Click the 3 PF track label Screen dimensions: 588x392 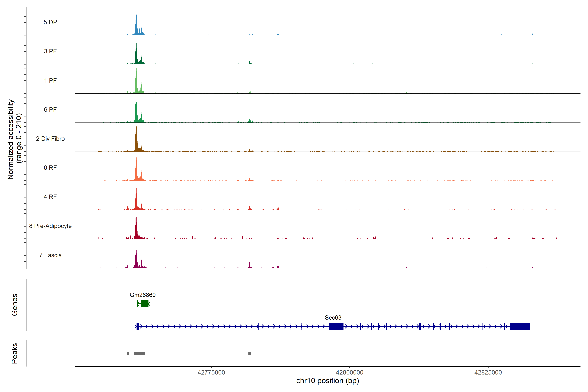(x=50, y=51)
